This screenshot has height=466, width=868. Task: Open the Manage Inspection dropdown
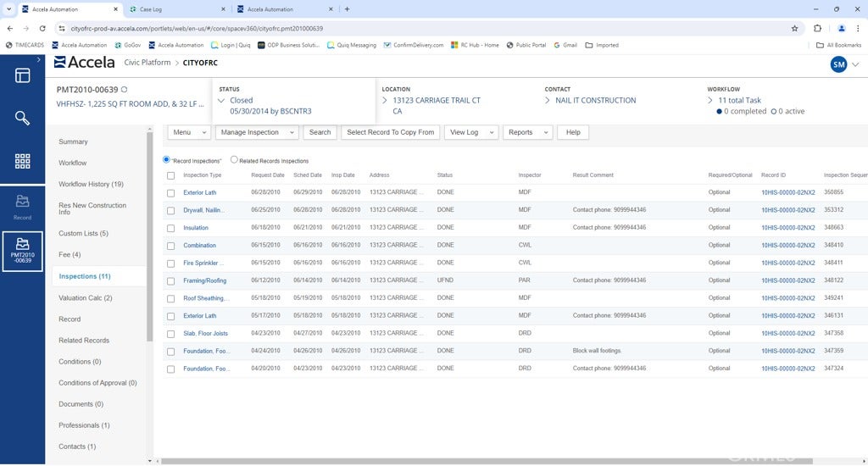point(257,132)
